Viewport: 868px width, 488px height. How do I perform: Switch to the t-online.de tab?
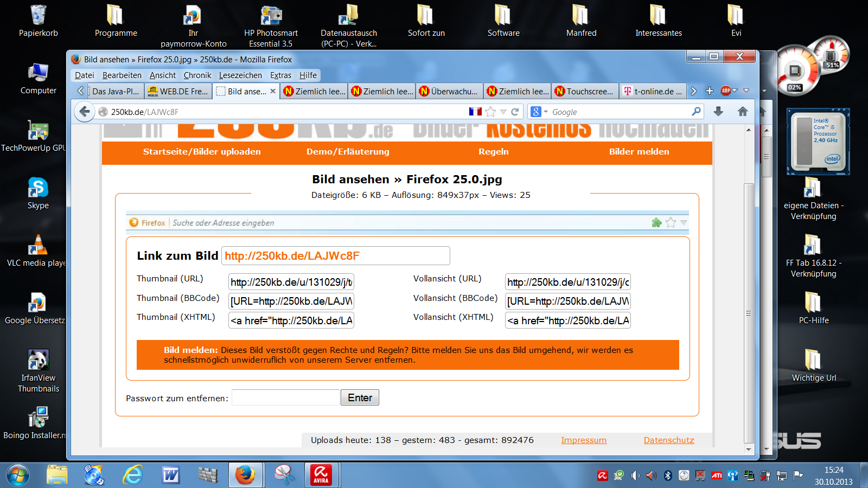653,91
